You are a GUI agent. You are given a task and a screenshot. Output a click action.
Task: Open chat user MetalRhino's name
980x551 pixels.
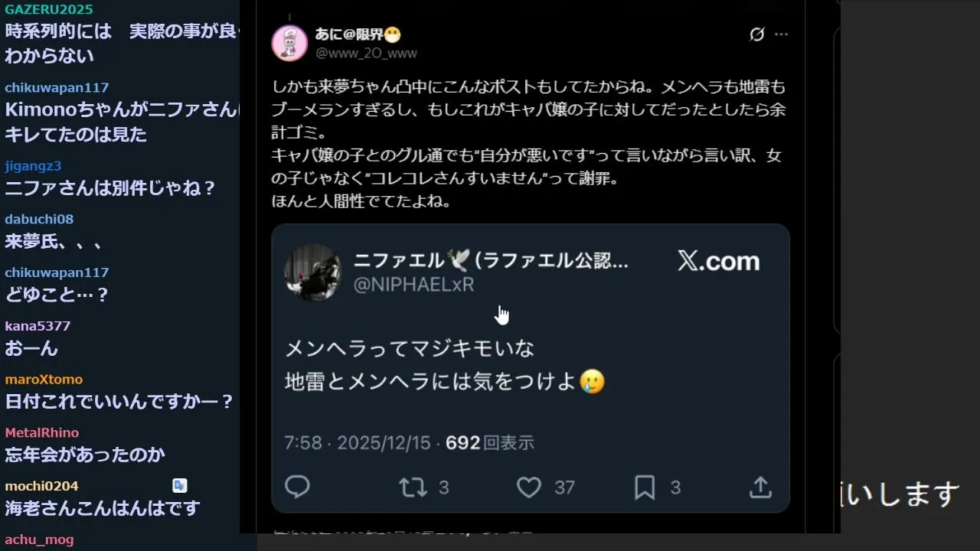click(42, 433)
